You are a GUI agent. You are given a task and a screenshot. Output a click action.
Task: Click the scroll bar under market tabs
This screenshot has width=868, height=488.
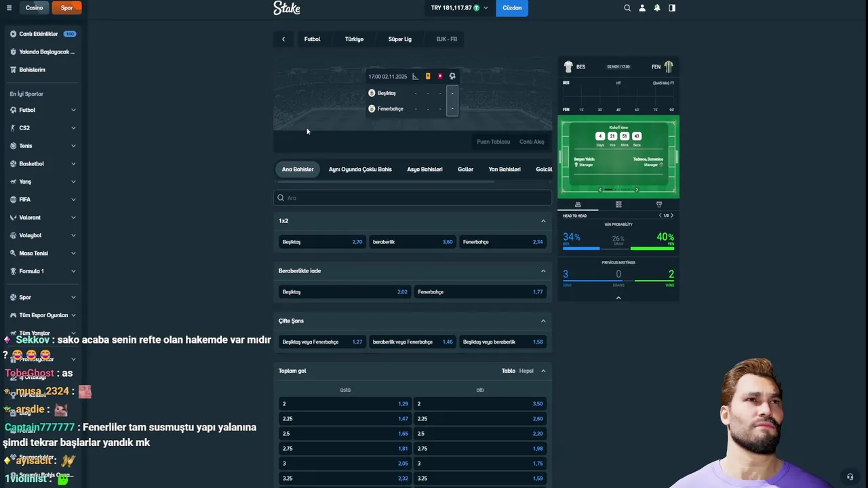pos(386,182)
